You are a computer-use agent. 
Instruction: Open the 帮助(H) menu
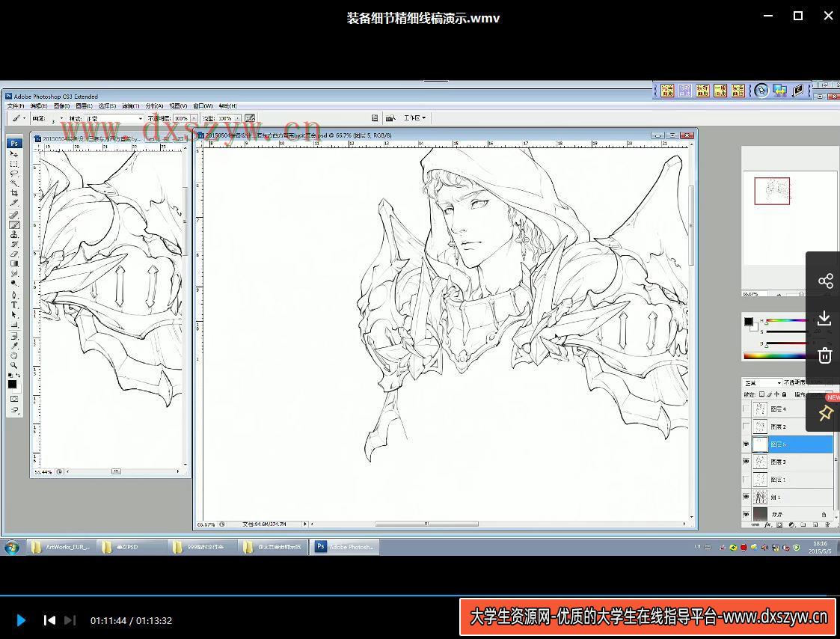click(x=227, y=106)
